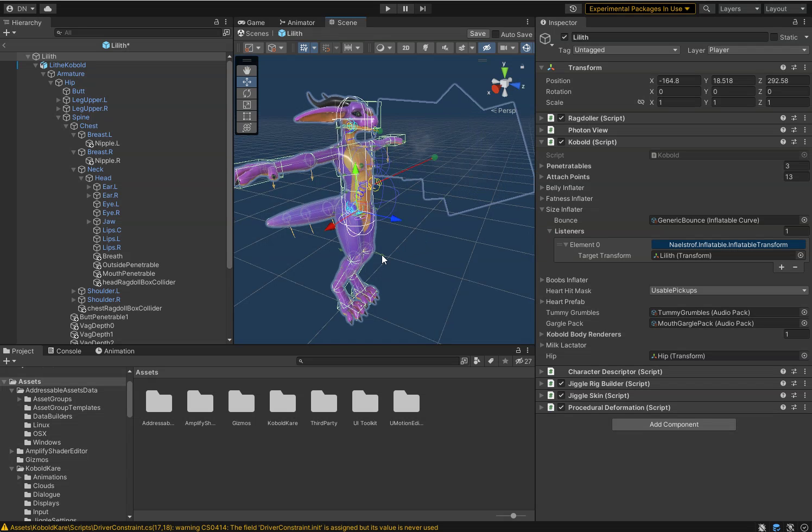Remove a Listeners list element
Screen dimensions: 812x532
795,267
